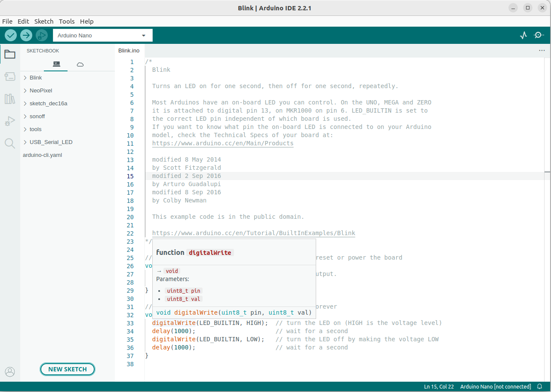Click 'by Arturo Guadalupi' comment line
Image resolution: width=551 pixels, height=392 pixels.
point(187,184)
